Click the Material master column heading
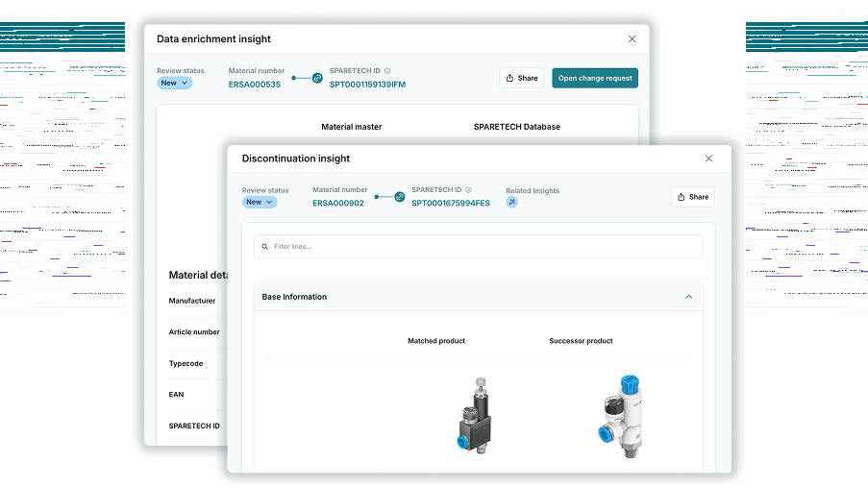 pos(352,127)
